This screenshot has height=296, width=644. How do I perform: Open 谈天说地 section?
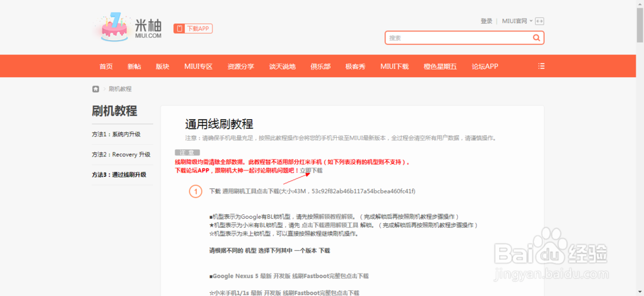pos(282,66)
